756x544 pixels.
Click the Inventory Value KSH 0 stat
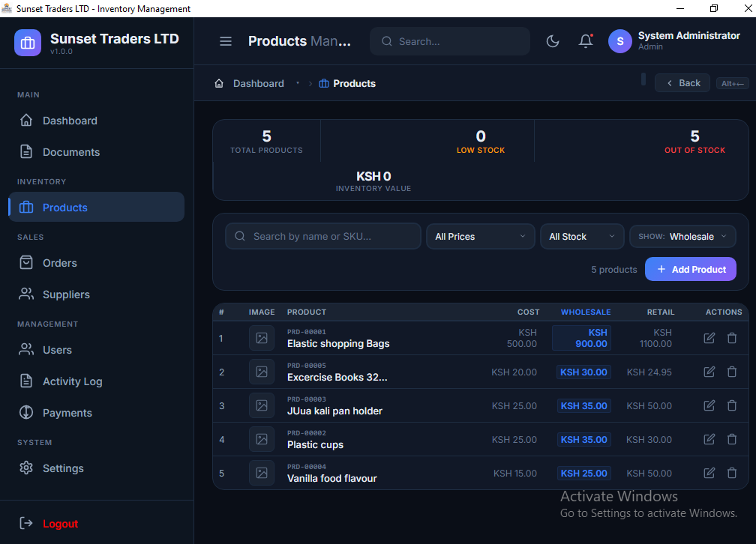pos(373,181)
